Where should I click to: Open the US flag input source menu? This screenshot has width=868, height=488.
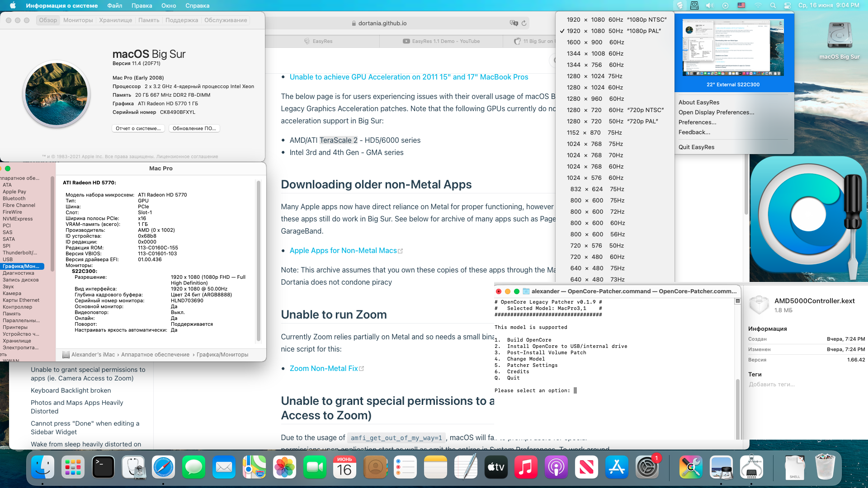[741, 5]
